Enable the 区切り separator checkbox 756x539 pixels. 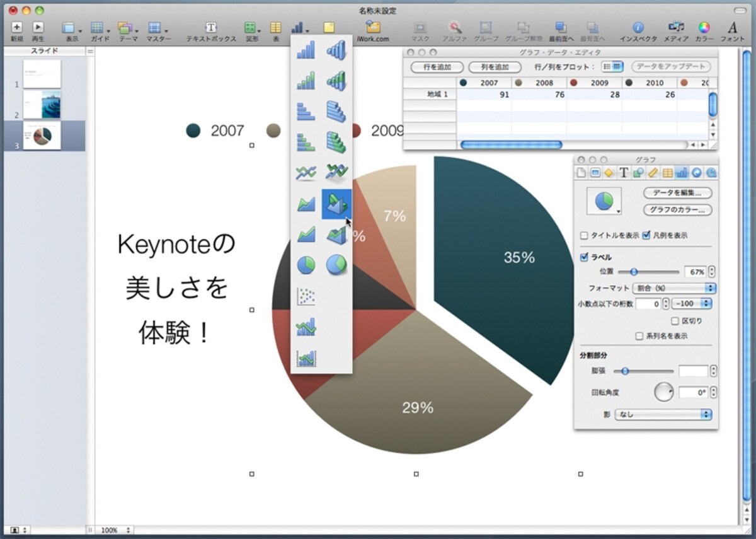[675, 321]
